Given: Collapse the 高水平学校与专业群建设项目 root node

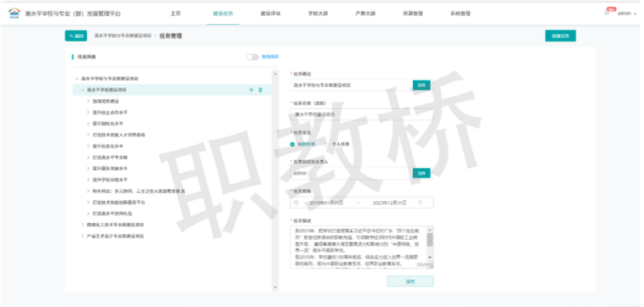Looking at the screenshot, I should 77,79.
